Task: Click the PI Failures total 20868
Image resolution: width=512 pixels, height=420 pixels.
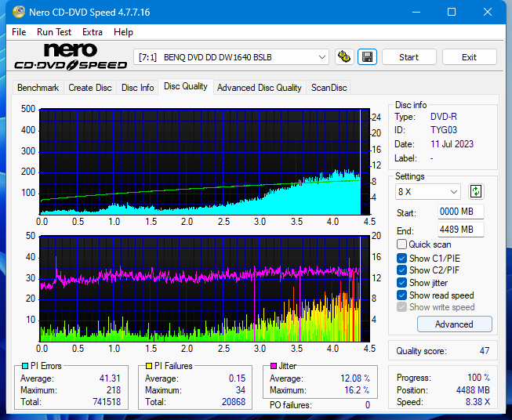Action: click(234, 402)
